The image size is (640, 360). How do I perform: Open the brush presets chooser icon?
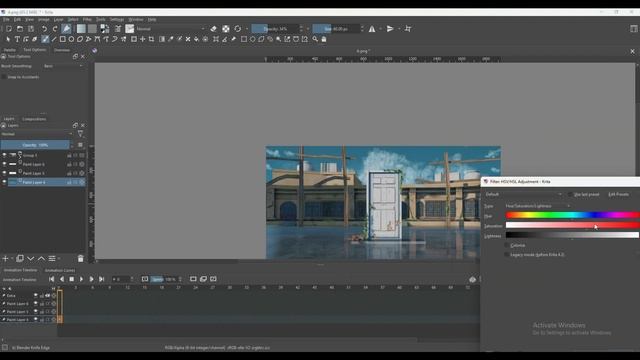tap(129, 29)
